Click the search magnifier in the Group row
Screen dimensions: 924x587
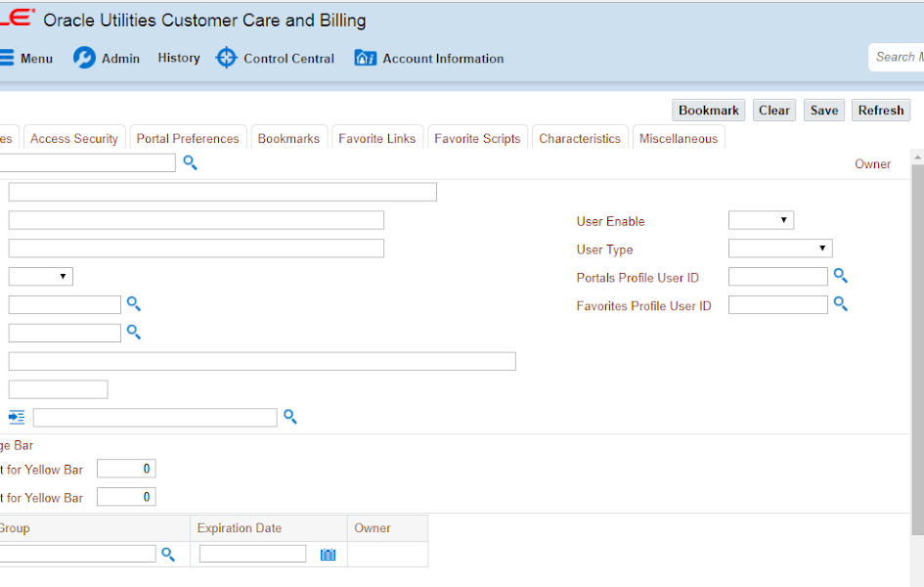(x=168, y=554)
